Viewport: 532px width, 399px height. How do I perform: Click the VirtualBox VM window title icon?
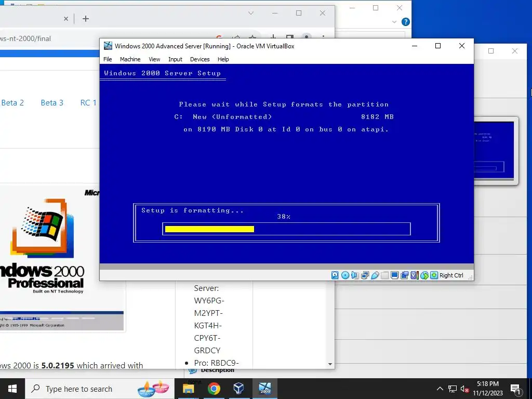click(108, 46)
